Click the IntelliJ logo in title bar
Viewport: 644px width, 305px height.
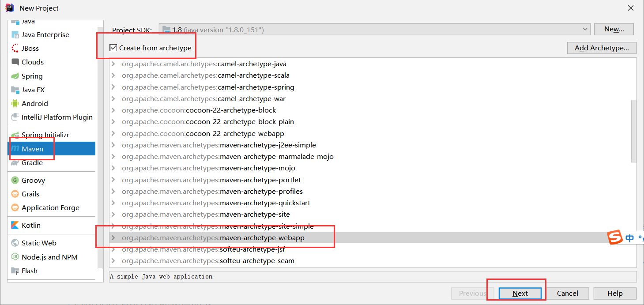click(x=10, y=8)
